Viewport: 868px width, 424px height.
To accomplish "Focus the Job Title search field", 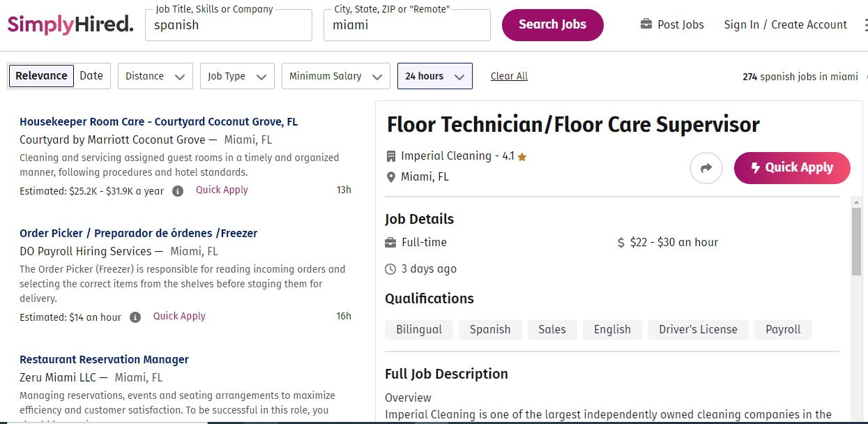I will pyautogui.click(x=232, y=26).
